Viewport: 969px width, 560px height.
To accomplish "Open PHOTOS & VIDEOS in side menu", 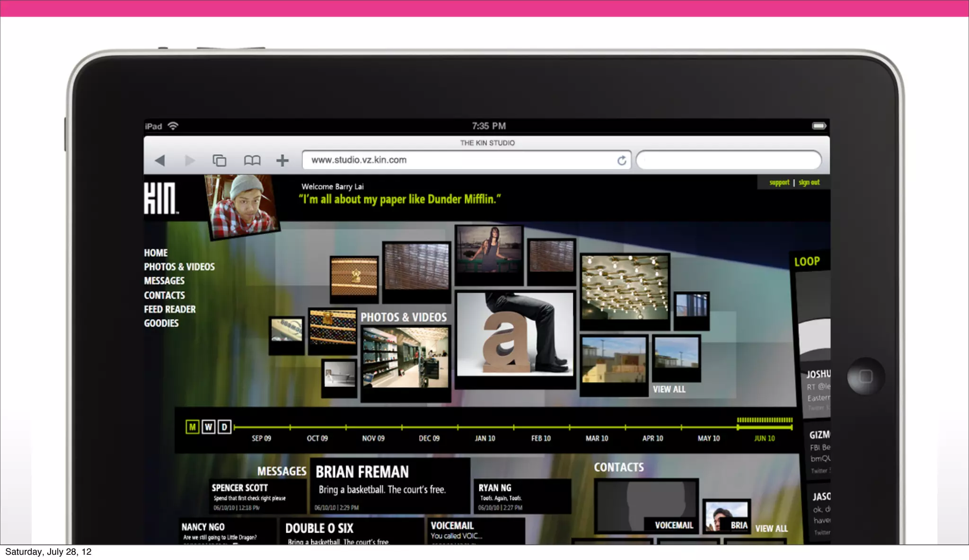I will [x=179, y=267].
